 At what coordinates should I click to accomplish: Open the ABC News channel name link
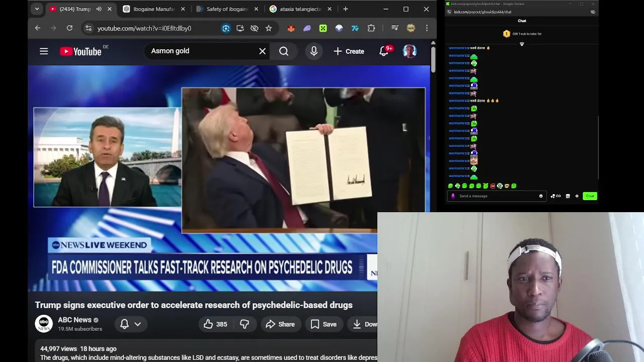pyautogui.click(x=74, y=320)
